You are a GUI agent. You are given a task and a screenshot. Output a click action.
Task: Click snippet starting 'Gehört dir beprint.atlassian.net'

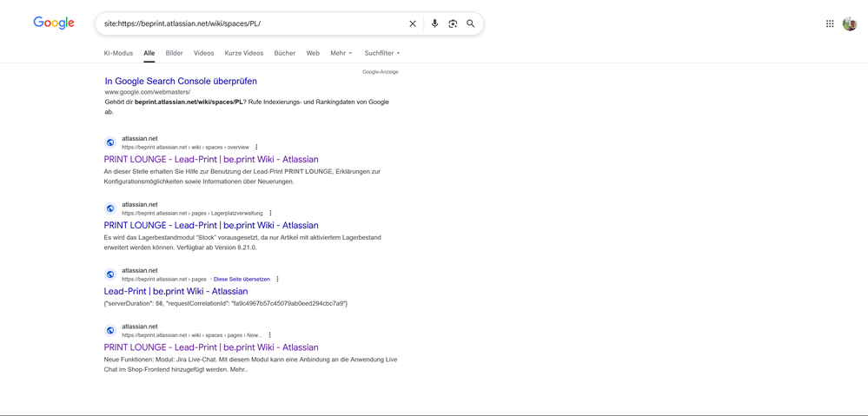(x=247, y=107)
